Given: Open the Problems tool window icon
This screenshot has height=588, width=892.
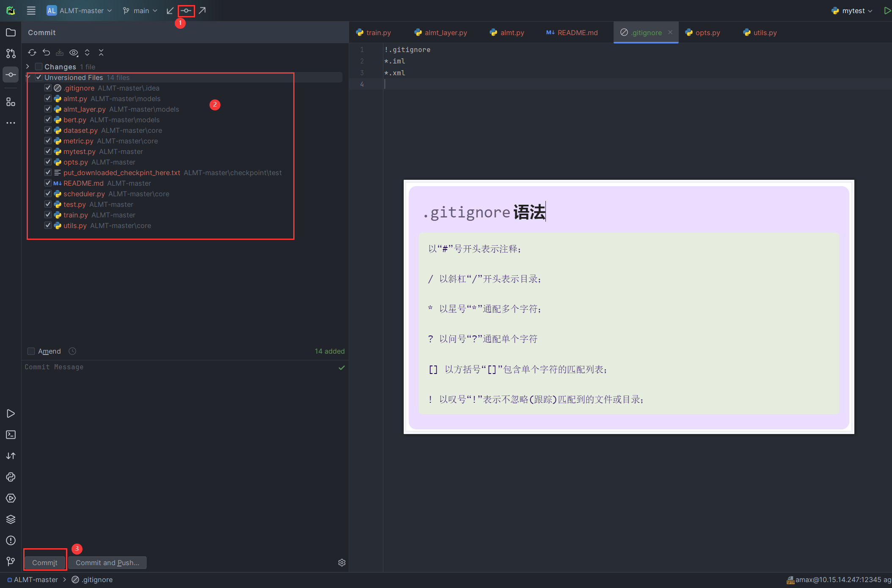Looking at the screenshot, I should tap(11, 541).
